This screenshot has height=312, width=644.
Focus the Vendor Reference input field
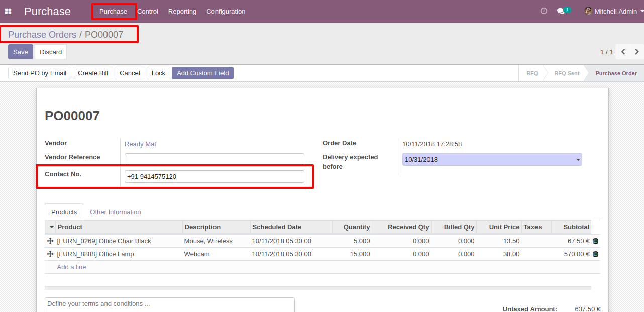click(x=214, y=160)
